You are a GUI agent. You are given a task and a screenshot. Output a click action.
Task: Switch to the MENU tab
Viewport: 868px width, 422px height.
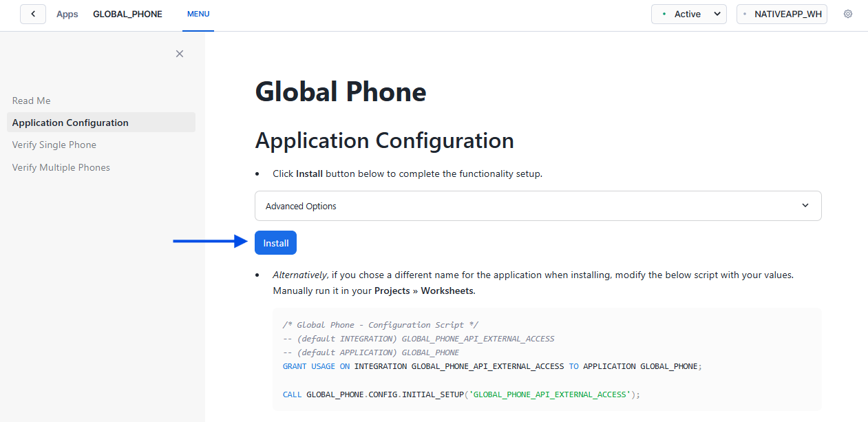tap(198, 14)
